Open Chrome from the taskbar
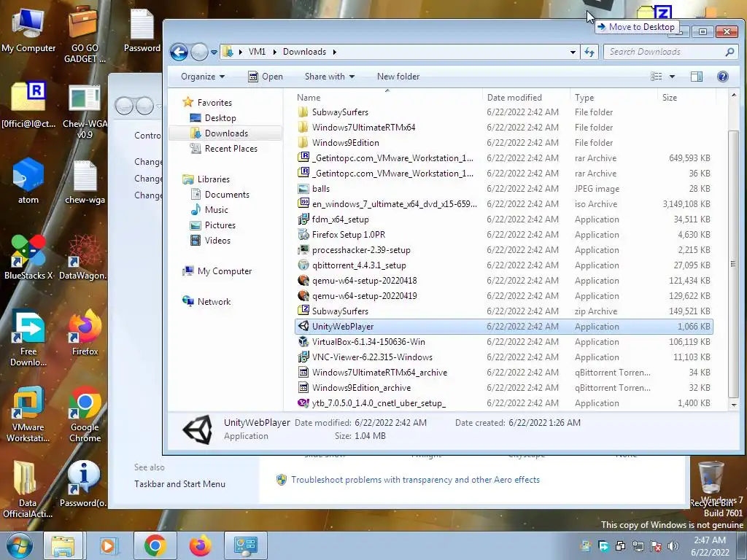This screenshot has width=747, height=560. [x=155, y=545]
